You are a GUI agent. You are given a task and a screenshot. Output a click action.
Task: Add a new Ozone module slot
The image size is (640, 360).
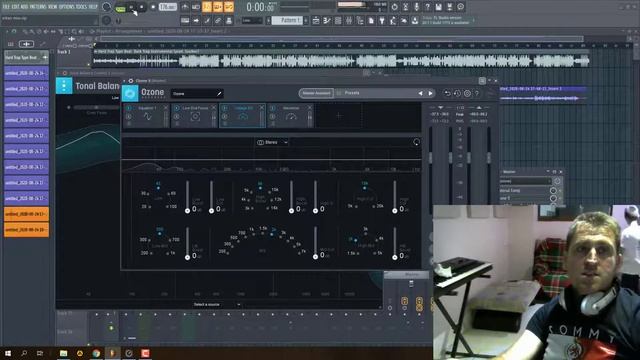[339, 116]
